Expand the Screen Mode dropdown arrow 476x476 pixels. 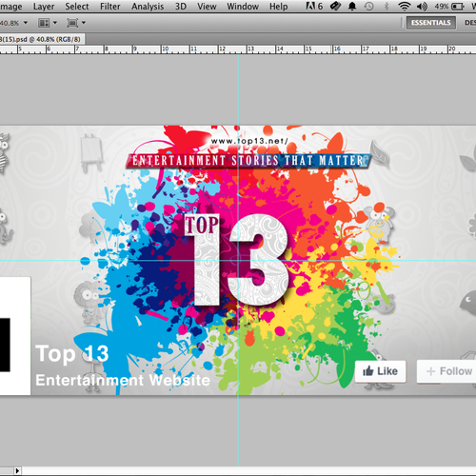(x=84, y=23)
